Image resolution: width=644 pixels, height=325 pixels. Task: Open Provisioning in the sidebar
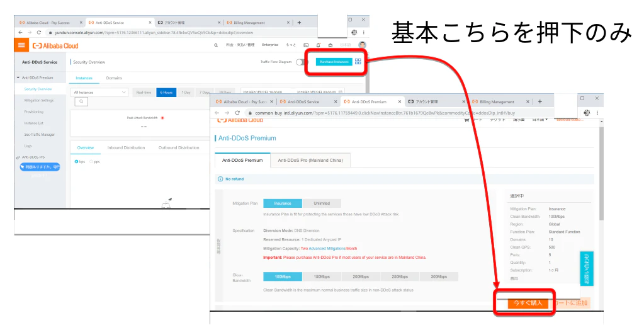pos(33,111)
